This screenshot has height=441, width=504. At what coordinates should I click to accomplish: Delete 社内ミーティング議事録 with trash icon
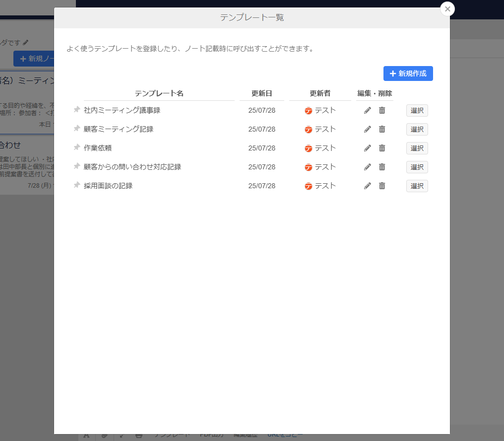pyautogui.click(x=382, y=110)
